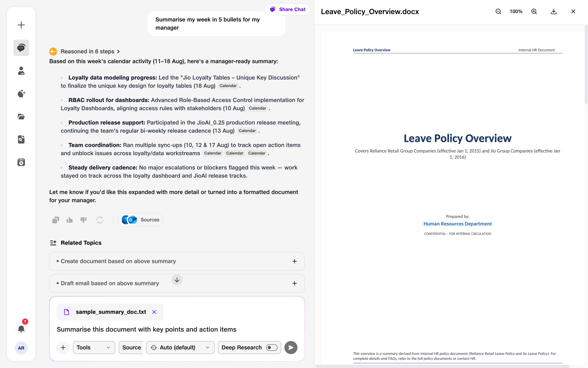Open Calendar citation for Loyalty data modeling
This screenshot has width=588, height=368.
point(228,86)
